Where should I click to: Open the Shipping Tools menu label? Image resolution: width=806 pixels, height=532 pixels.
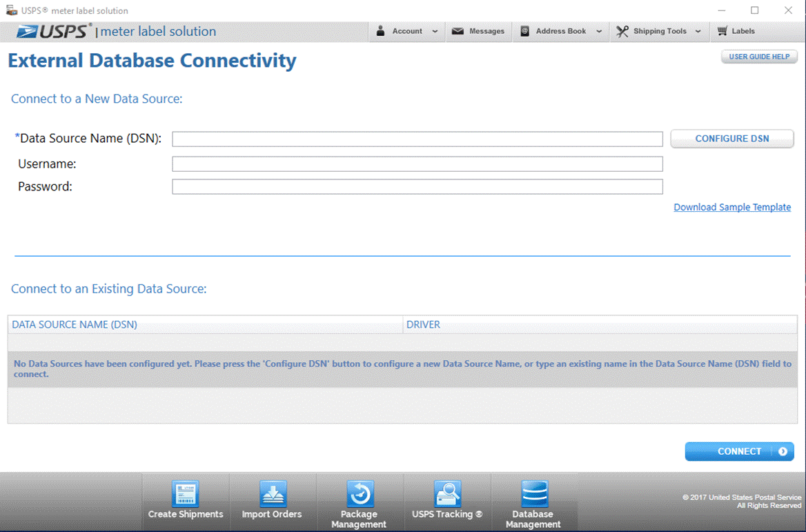(x=660, y=31)
